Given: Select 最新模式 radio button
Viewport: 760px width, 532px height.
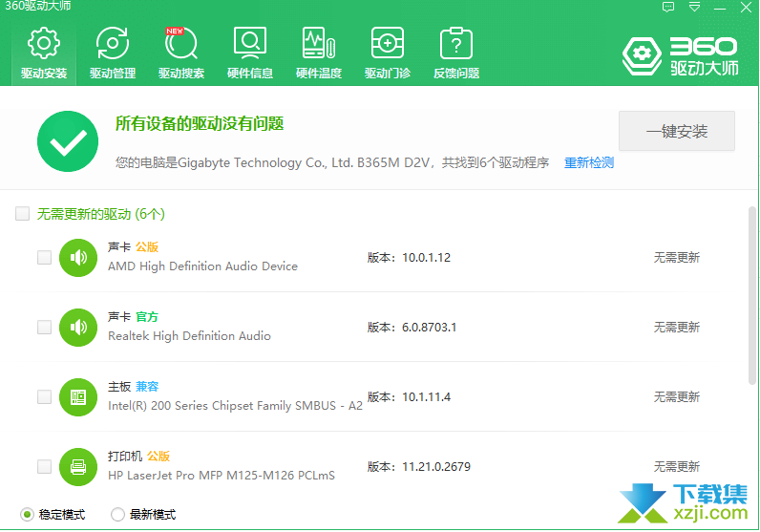Looking at the screenshot, I should (x=117, y=514).
